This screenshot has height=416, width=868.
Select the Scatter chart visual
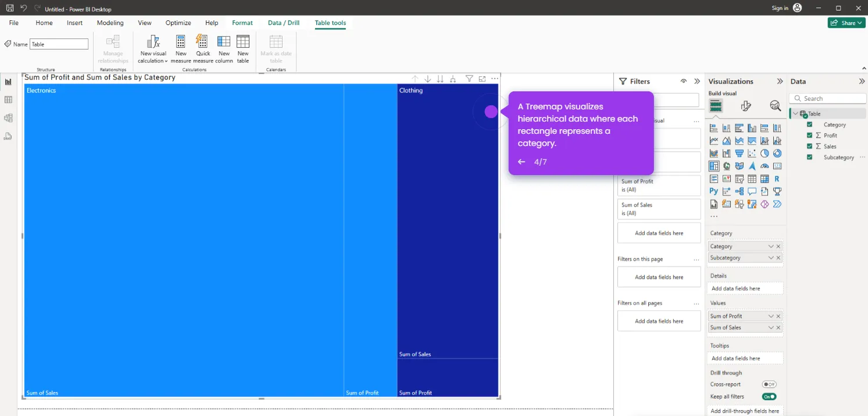(x=752, y=154)
